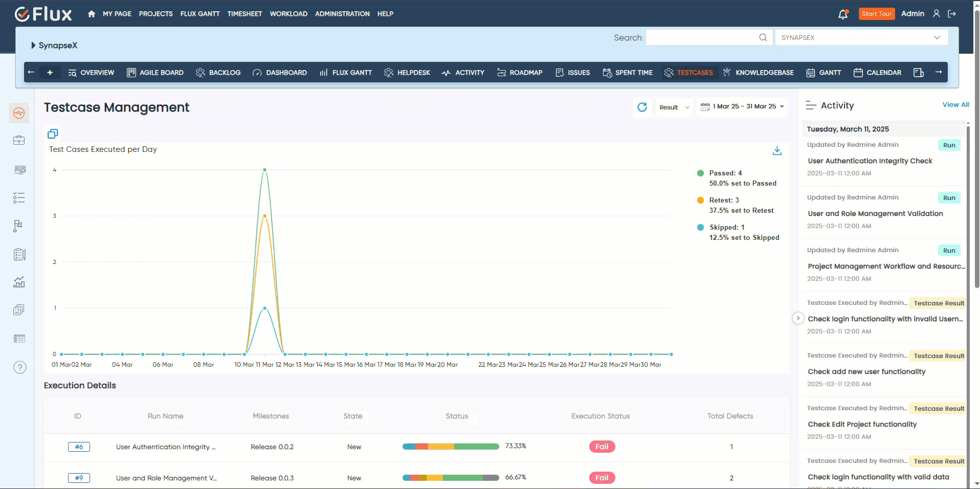Screen dimensions: 980x489
Task: Switch to SPENT TIME tab
Action: tap(628, 73)
